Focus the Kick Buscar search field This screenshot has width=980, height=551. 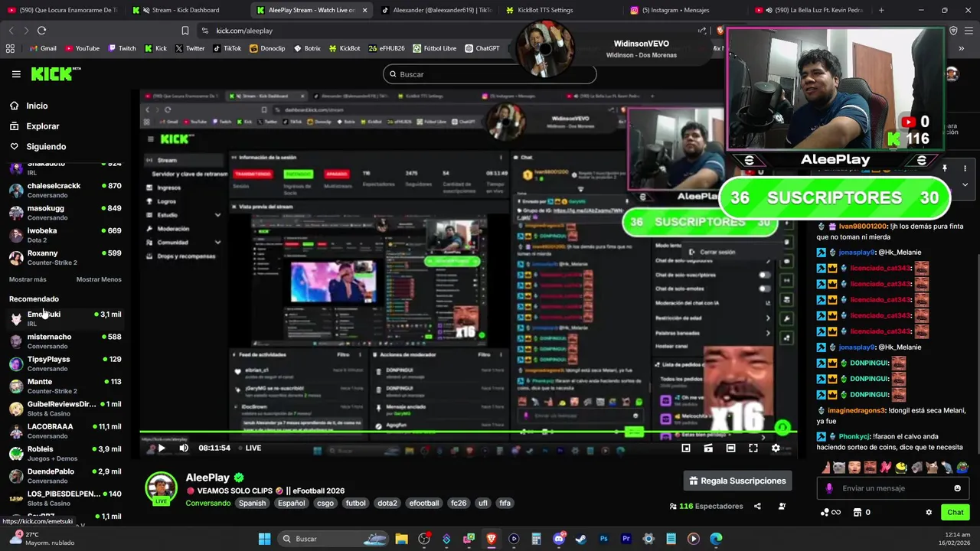click(x=490, y=74)
